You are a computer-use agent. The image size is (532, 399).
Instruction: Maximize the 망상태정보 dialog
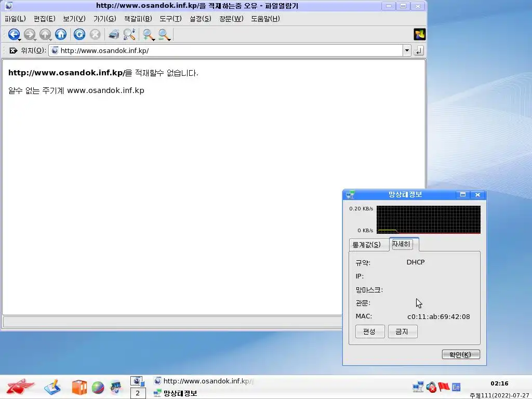click(x=462, y=194)
